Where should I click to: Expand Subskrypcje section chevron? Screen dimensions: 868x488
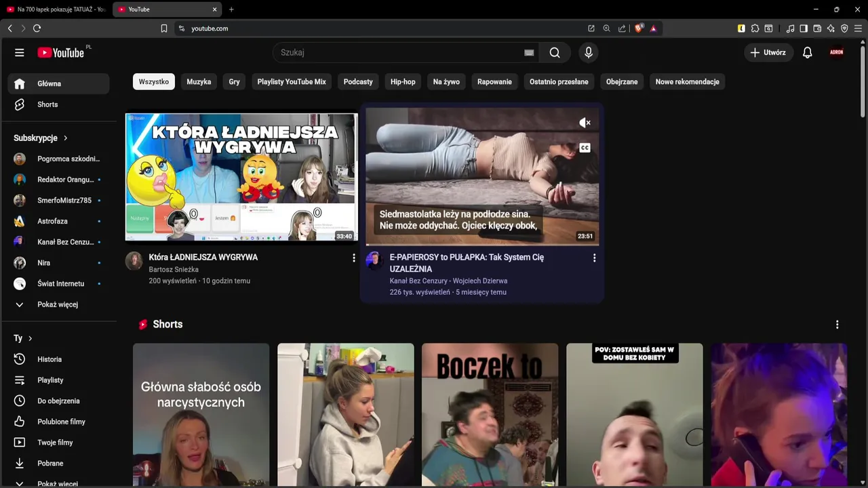[x=65, y=138]
